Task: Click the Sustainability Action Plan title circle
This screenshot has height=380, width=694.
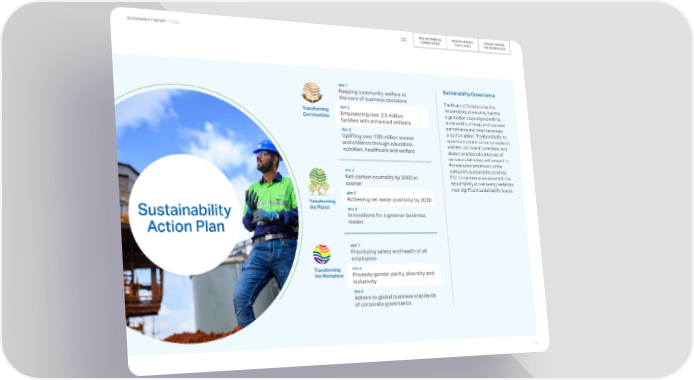Action: [x=185, y=215]
